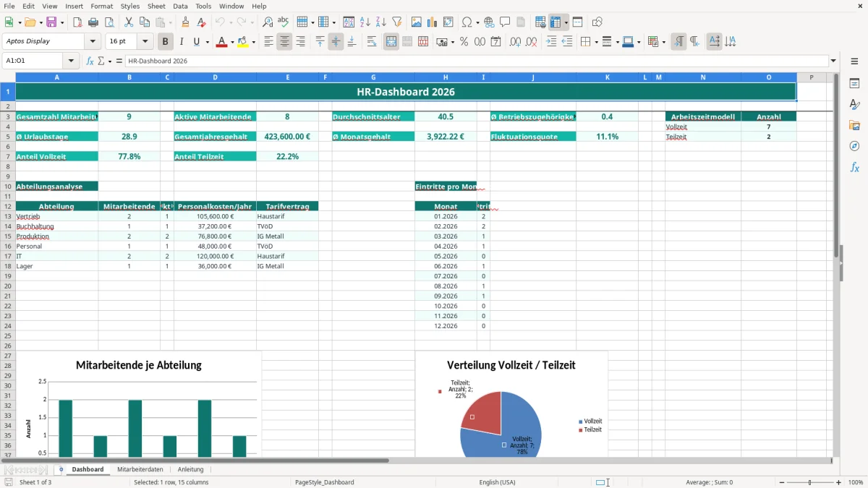Click the English (USA) language status field
The height and width of the screenshot is (488, 868).
pyautogui.click(x=497, y=482)
